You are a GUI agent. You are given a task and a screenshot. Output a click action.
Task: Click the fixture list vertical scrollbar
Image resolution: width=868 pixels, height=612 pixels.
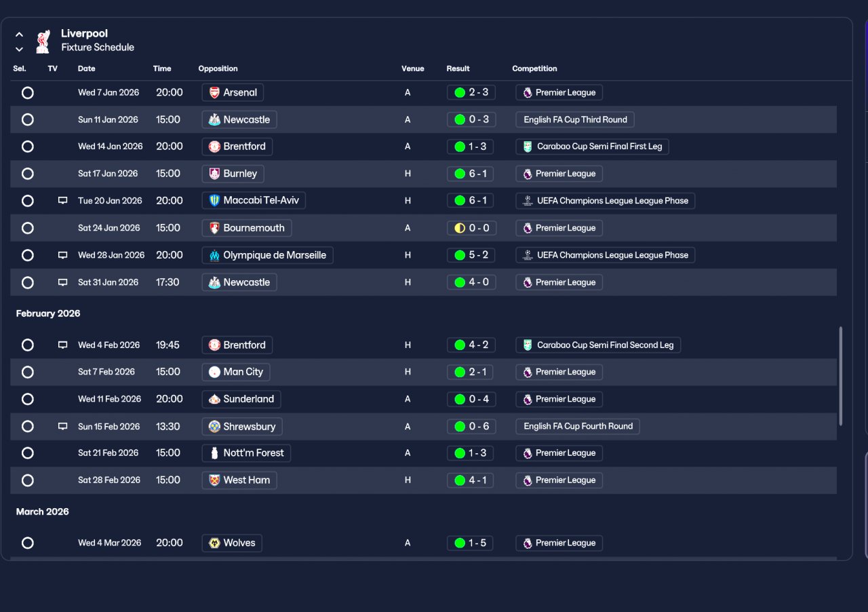tap(841, 377)
